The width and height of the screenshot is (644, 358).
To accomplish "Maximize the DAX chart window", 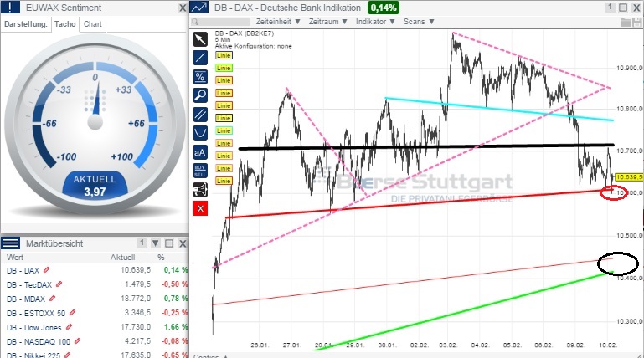I will [623, 8].
